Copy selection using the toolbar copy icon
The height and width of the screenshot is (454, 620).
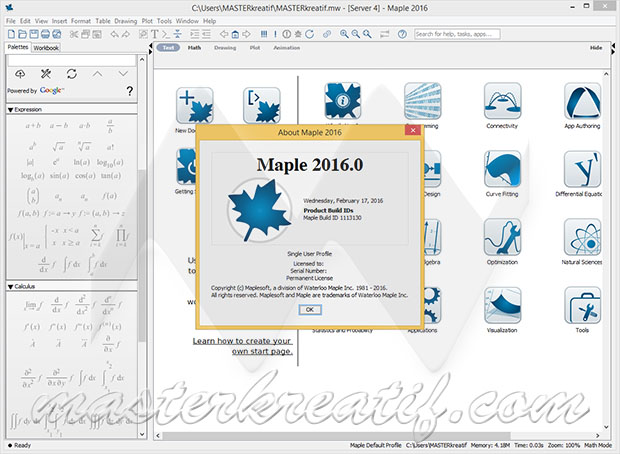pos(85,34)
